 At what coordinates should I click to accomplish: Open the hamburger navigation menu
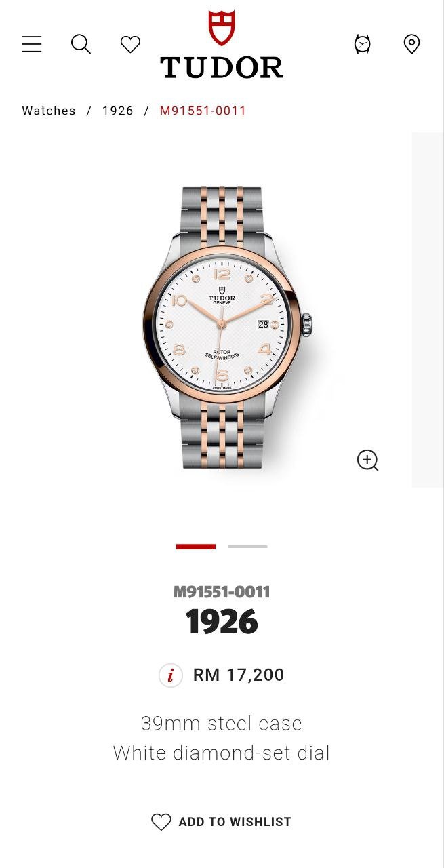31,44
